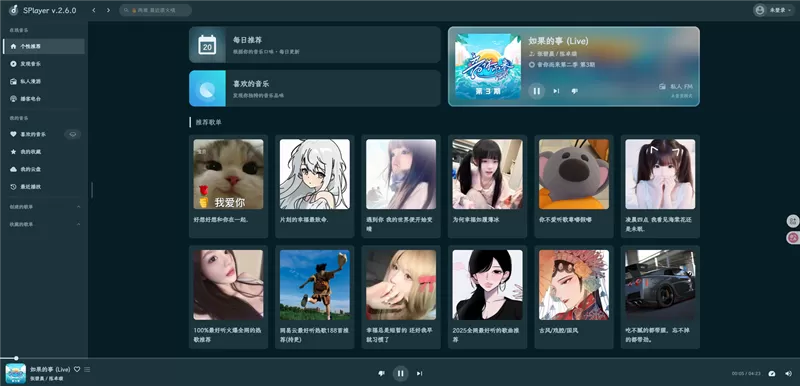The height and width of the screenshot is (386, 800).
Task: Click the playback time 00:05 / 04:23
Action: pyautogui.click(x=746, y=374)
